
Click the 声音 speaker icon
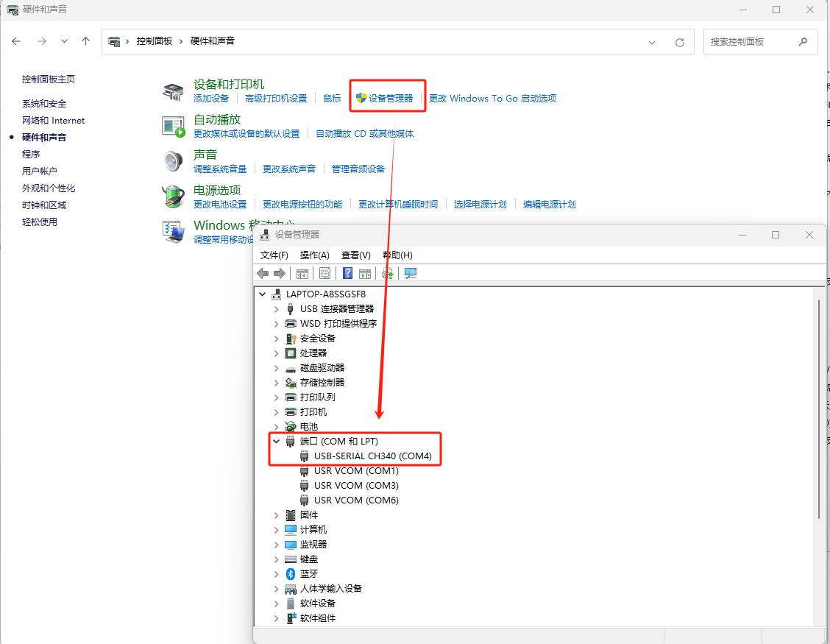[x=173, y=161]
